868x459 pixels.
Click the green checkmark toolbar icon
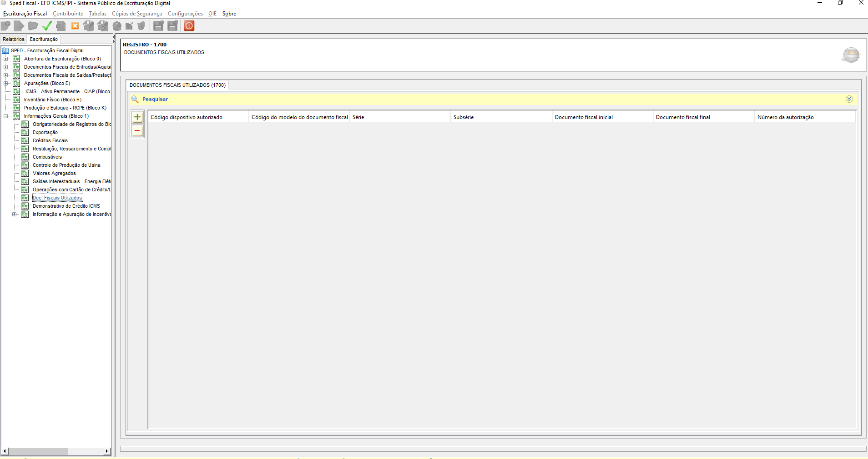point(47,26)
